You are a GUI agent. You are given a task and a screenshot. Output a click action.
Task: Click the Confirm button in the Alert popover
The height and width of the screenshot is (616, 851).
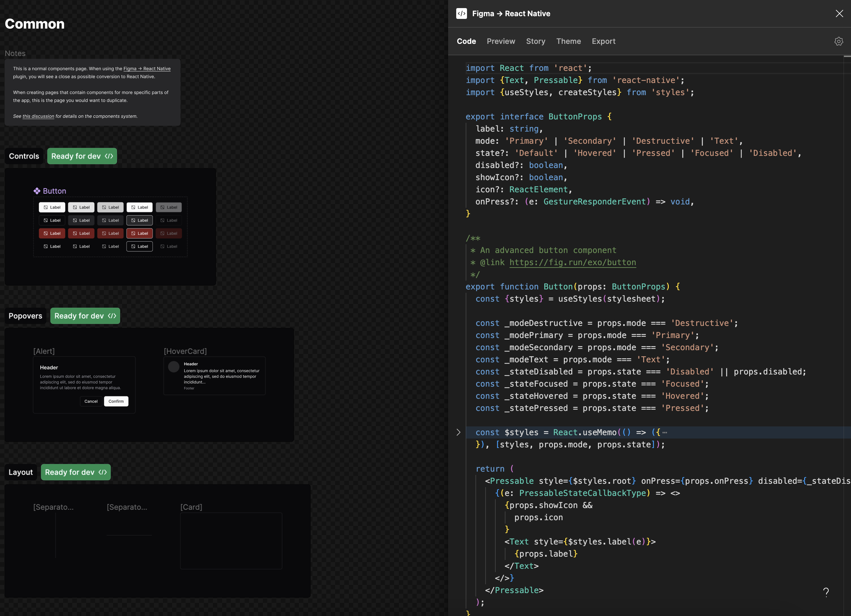(x=116, y=401)
